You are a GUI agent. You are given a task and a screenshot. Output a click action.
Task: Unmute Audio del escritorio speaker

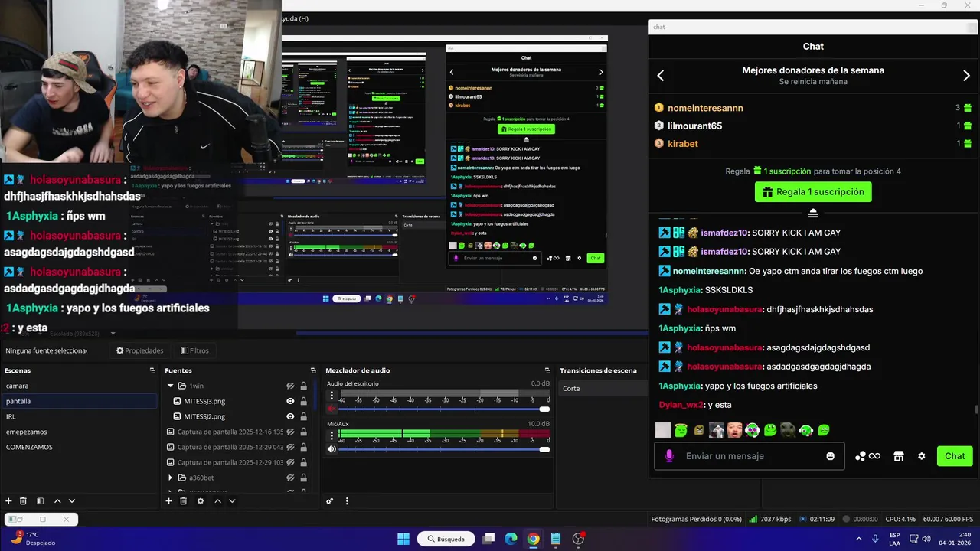tap(332, 409)
